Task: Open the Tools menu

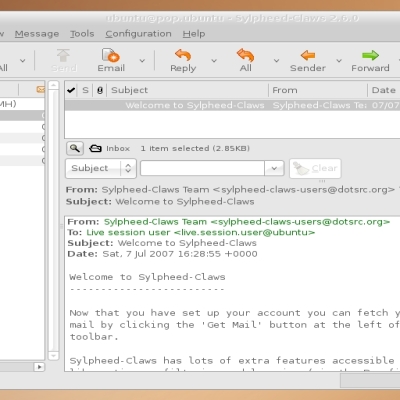Action: coord(82,34)
